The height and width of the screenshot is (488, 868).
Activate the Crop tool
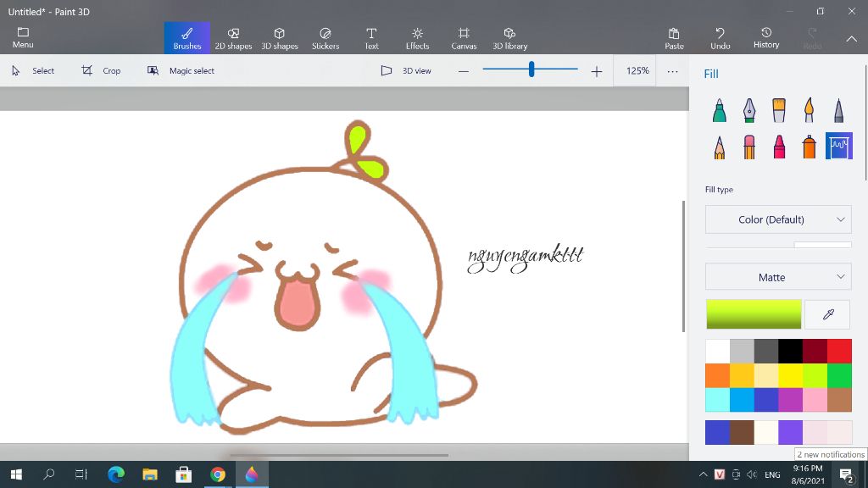101,71
